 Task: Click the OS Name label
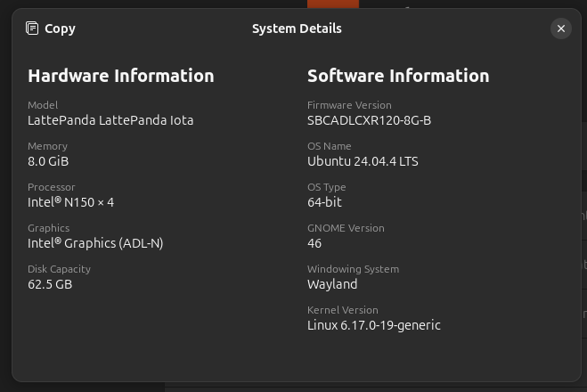pos(329,146)
